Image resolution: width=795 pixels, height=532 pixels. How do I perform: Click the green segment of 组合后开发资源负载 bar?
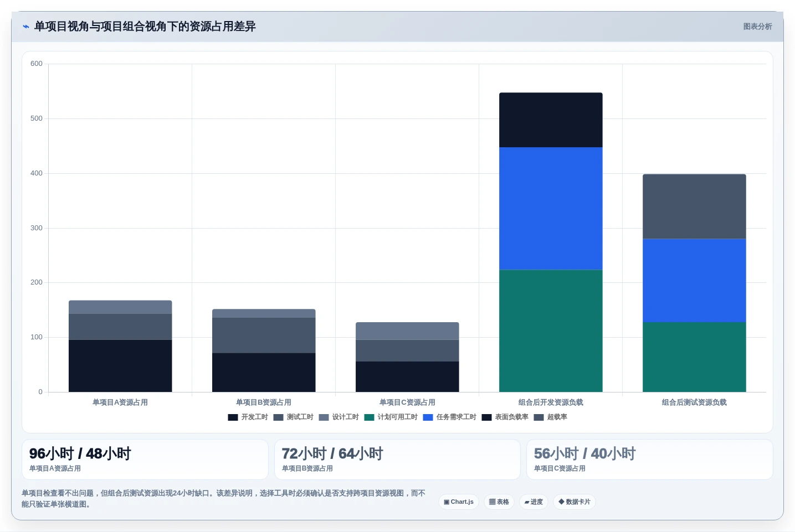click(551, 331)
